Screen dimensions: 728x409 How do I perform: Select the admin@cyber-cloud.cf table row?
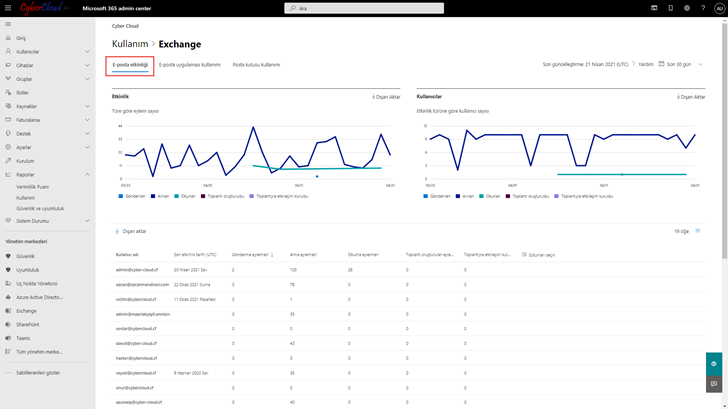point(409,270)
